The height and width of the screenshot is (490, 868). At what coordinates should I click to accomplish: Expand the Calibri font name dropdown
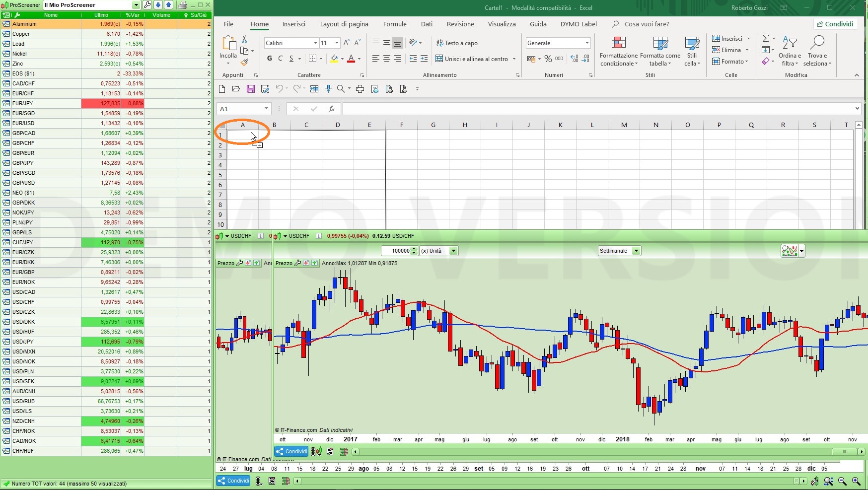tap(315, 43)
